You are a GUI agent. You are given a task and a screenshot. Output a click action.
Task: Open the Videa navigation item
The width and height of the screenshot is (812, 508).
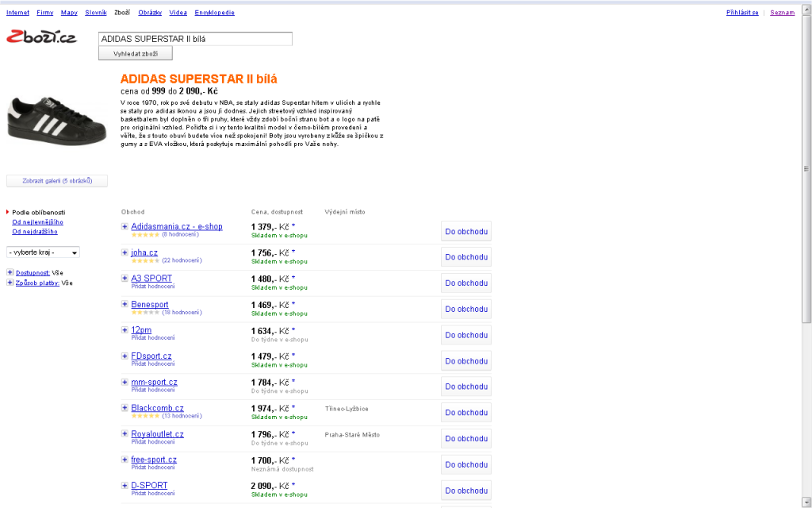(178, 13)
